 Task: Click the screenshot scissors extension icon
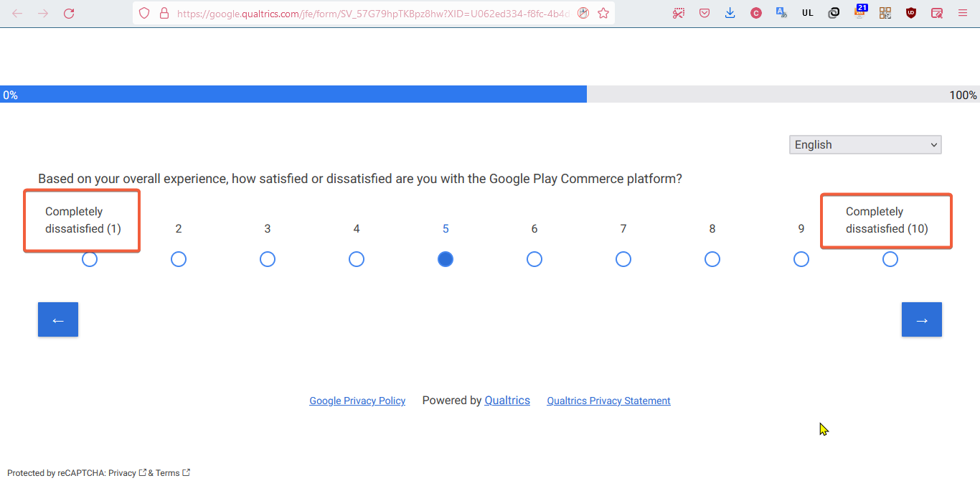(x=679, y=13)
